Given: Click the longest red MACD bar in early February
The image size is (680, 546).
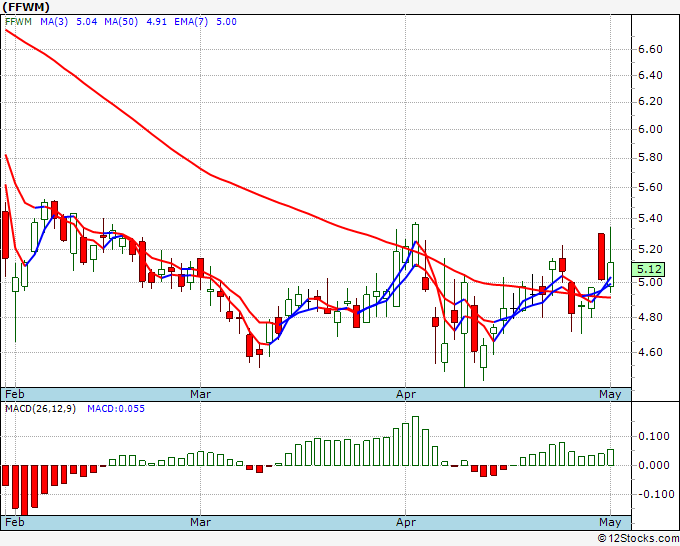Looking at the screenshot, I should tap(25, 490).
